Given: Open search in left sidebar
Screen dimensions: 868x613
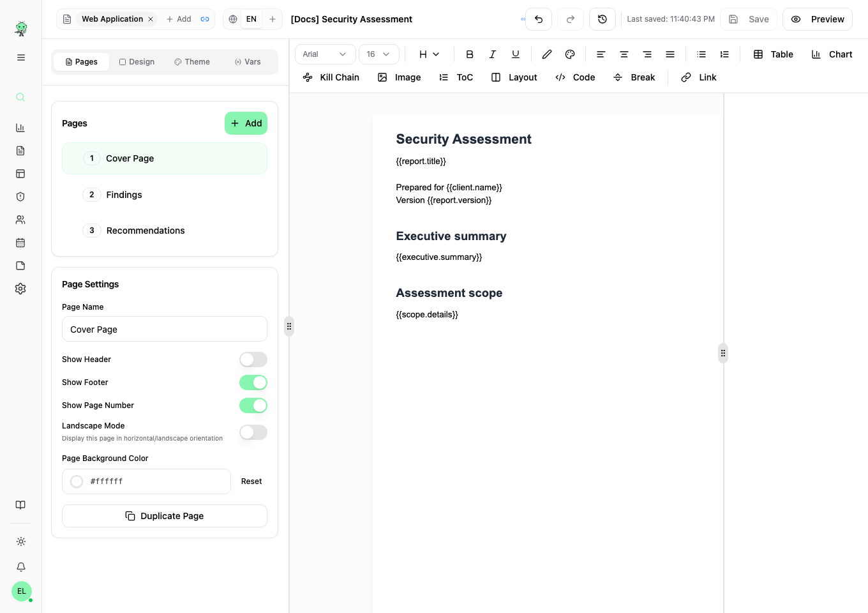Looking at the screenshot, I should (x=20, y=97).
